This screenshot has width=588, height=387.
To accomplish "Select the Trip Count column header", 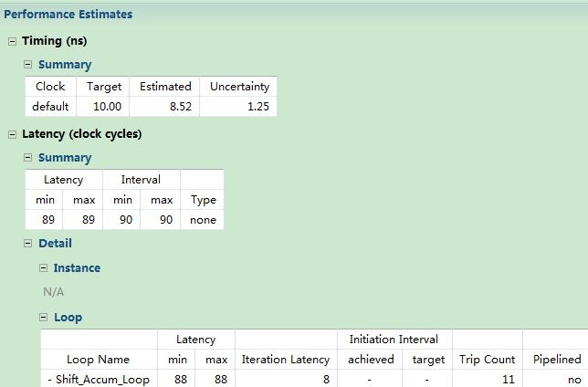I will [487, 360].
